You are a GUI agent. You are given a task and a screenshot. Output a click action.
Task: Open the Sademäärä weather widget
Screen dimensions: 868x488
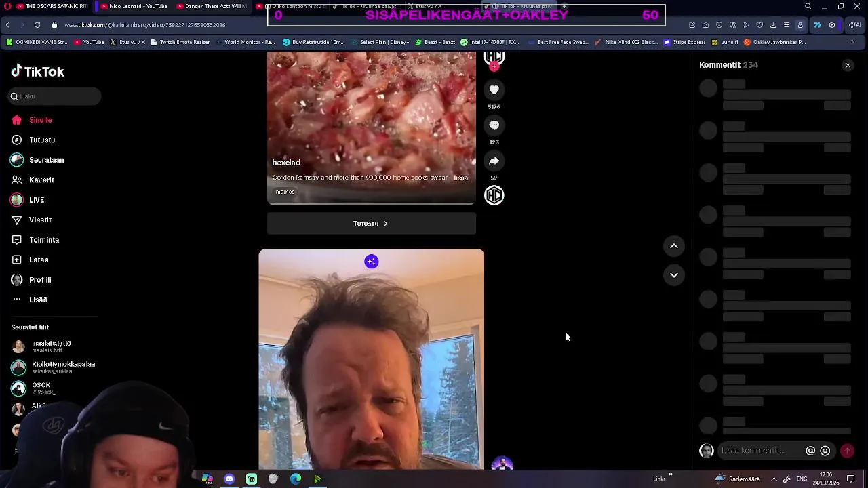(737, 479)
